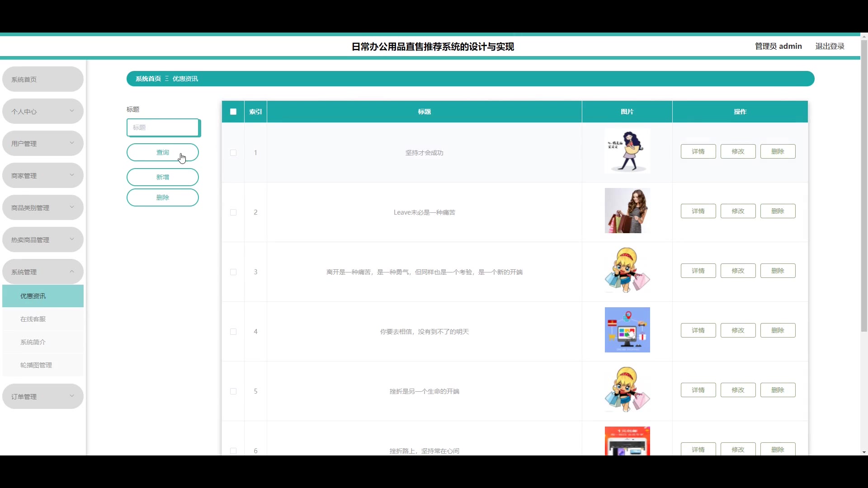
Task: Expand the 商品类别管理 chevron
Action: (x=72, y=207)
